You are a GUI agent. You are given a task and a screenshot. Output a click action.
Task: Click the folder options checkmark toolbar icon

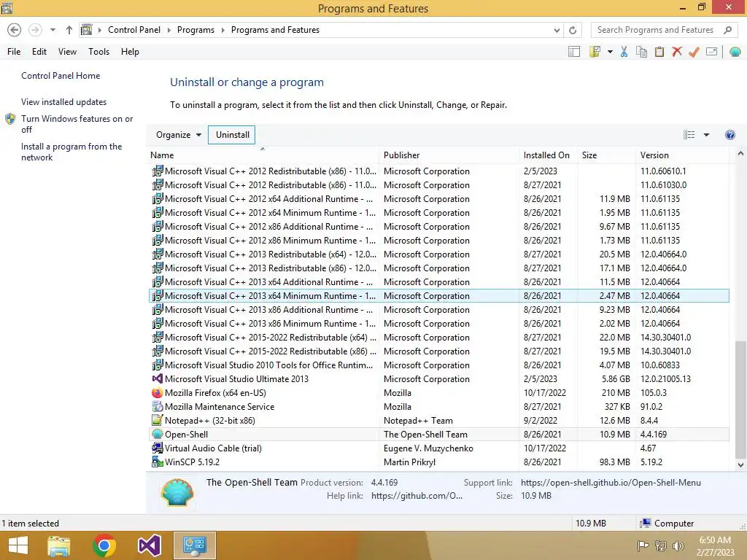[595, 52]
